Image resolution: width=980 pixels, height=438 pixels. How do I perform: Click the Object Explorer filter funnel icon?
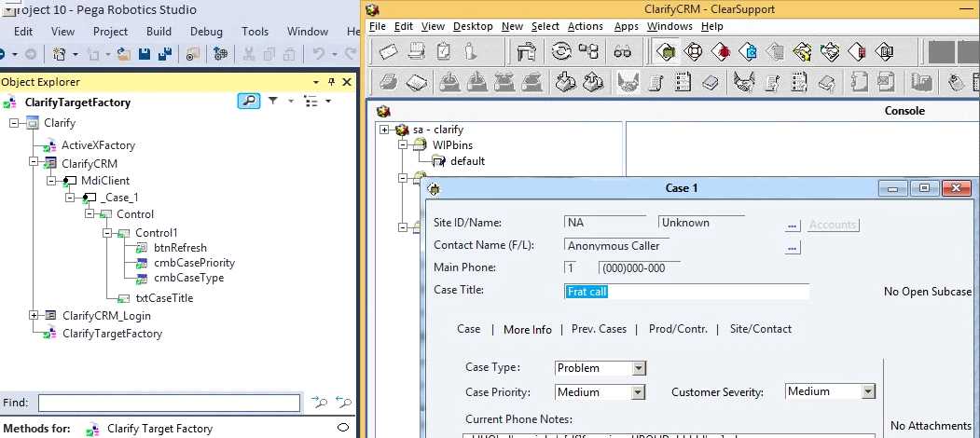[273, 101]
